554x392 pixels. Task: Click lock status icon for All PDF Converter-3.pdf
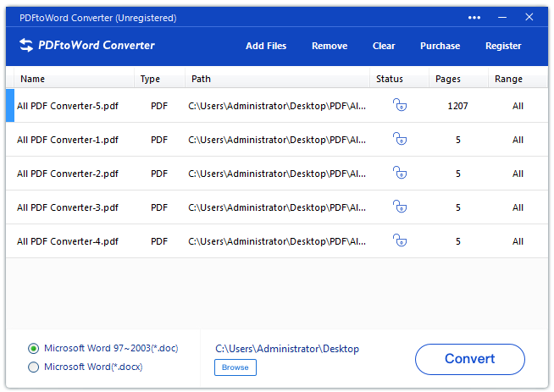click(400, 207)
